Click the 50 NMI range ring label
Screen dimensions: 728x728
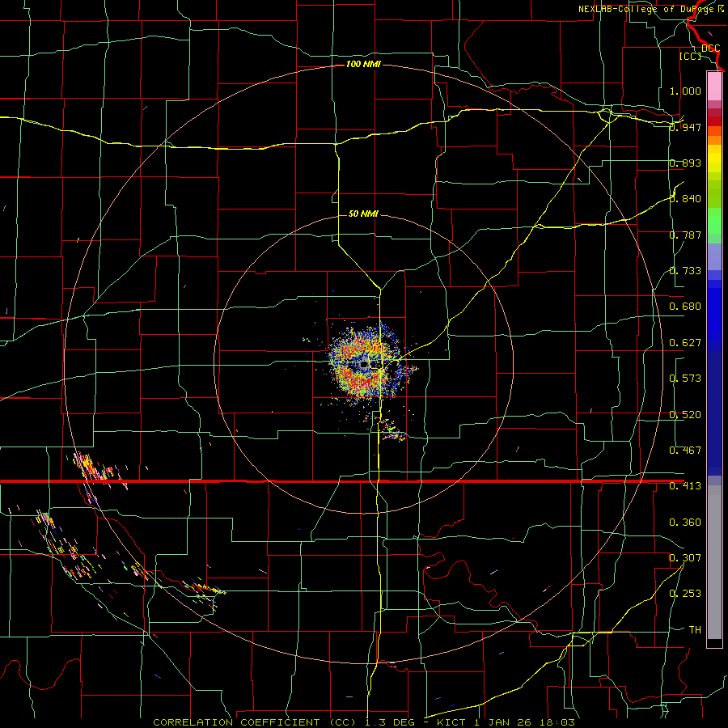[363, 214]
